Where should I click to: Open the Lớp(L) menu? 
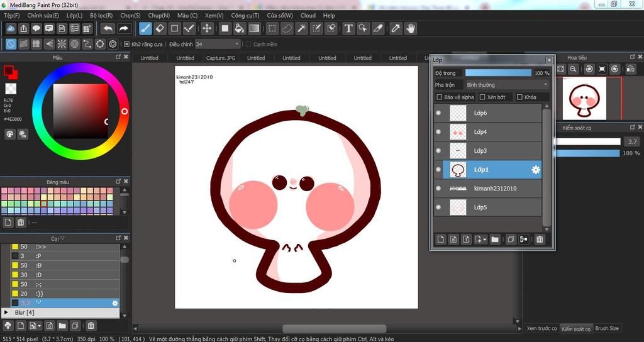pyautogui.click(x=74, y=15)
